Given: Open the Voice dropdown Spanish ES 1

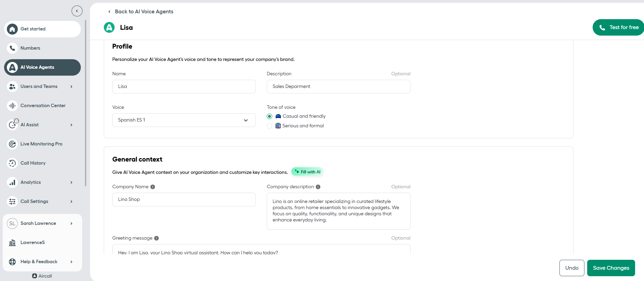Looking at the screenshot, I should point(184,120).
